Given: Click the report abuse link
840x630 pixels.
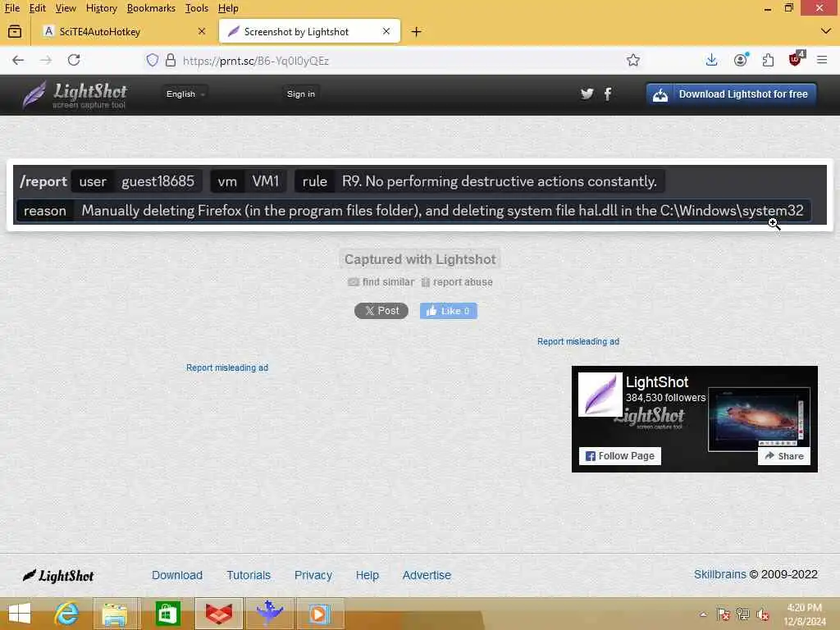Looking at the screenshot, I should coord(456,282).
